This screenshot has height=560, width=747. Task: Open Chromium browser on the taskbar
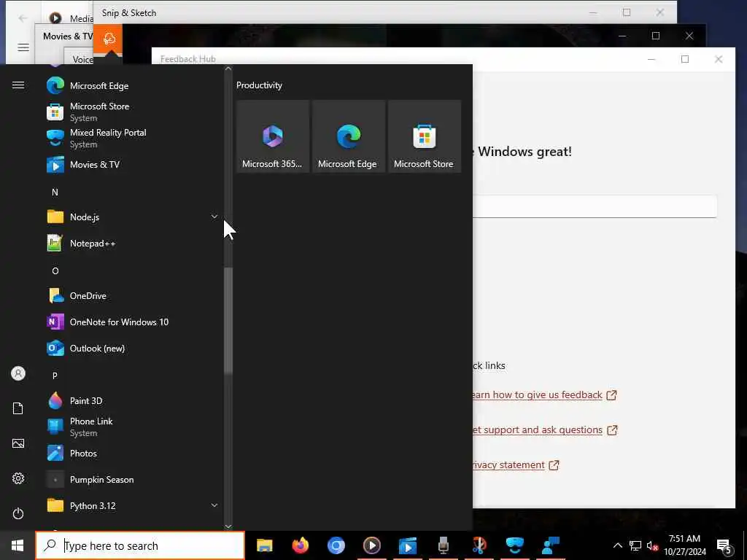coord(336,545)
